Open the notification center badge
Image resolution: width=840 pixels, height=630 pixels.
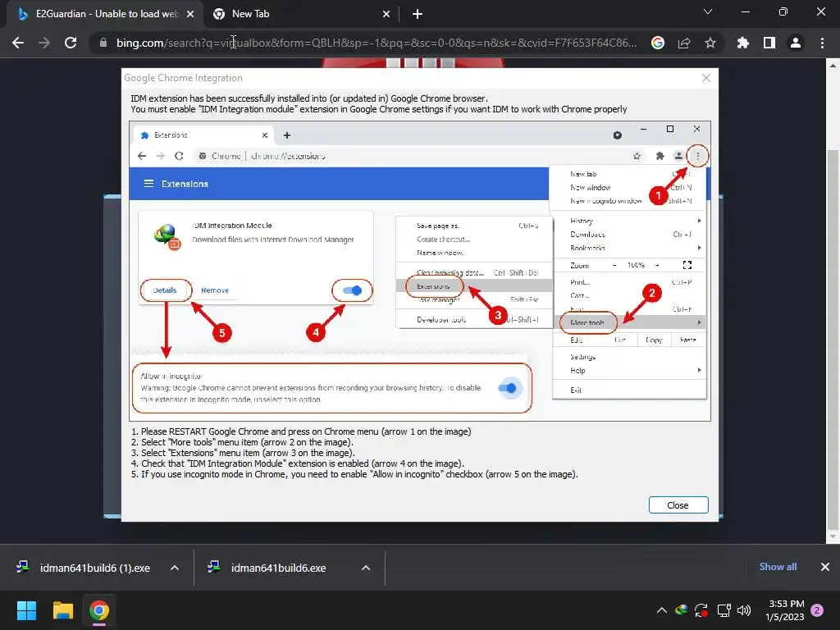click(817, 610)
